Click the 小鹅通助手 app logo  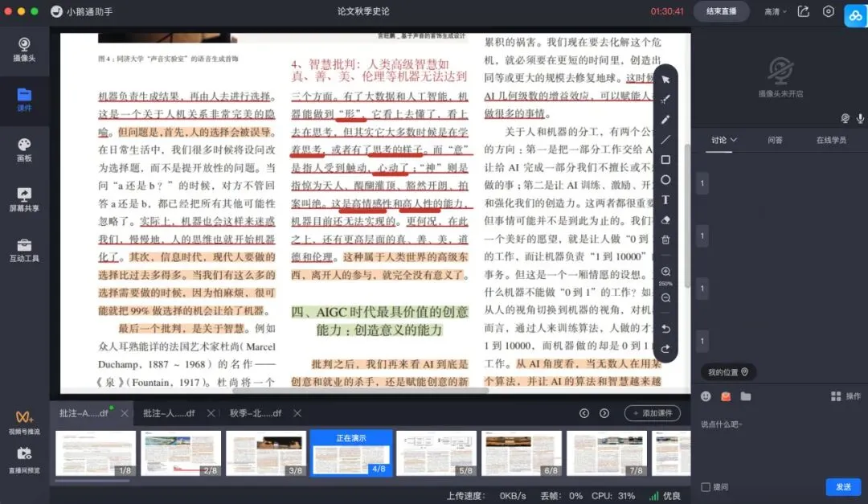click(56, 11)
